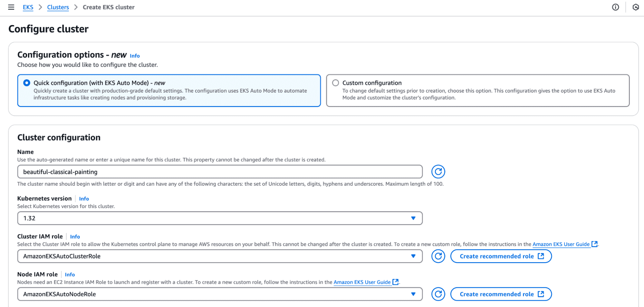
Task: Open Info link beside Configuration options
Action: point(135,56)
